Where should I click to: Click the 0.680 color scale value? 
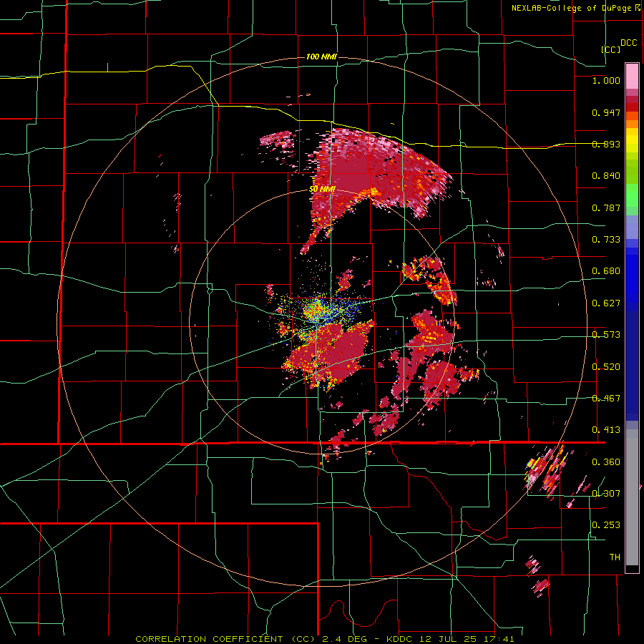606,271
